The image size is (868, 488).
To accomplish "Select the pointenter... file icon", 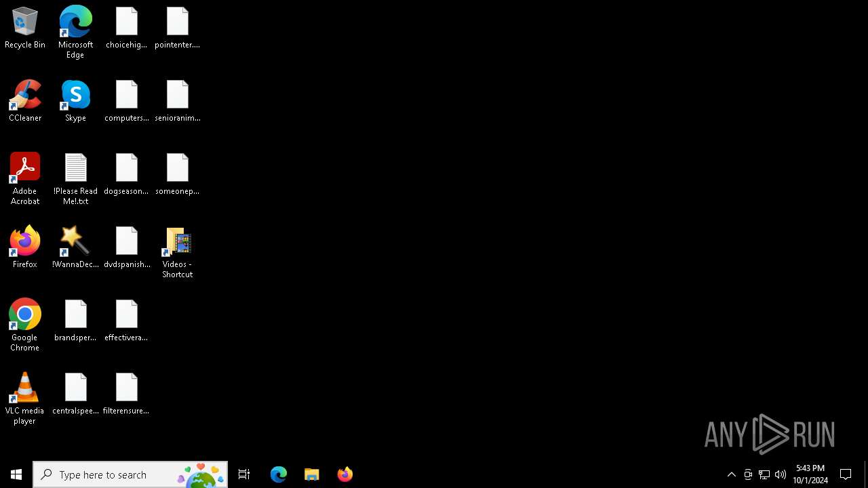I will coord(177,28).
